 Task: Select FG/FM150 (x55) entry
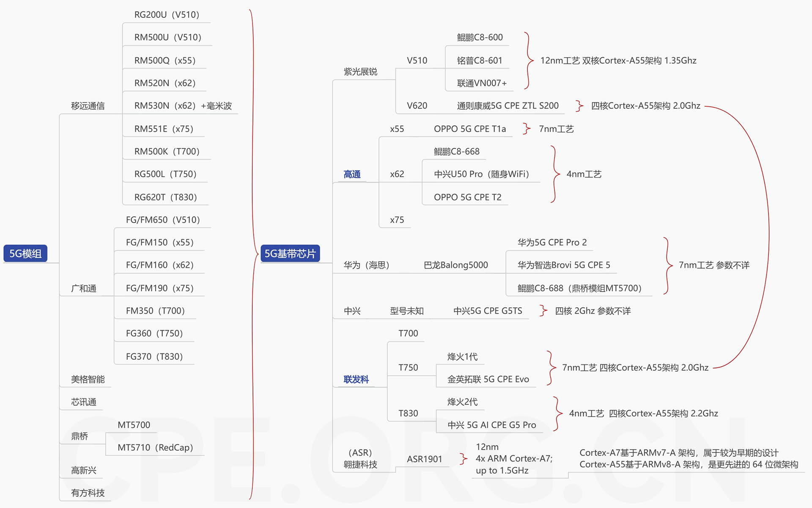tap(159, 243)
